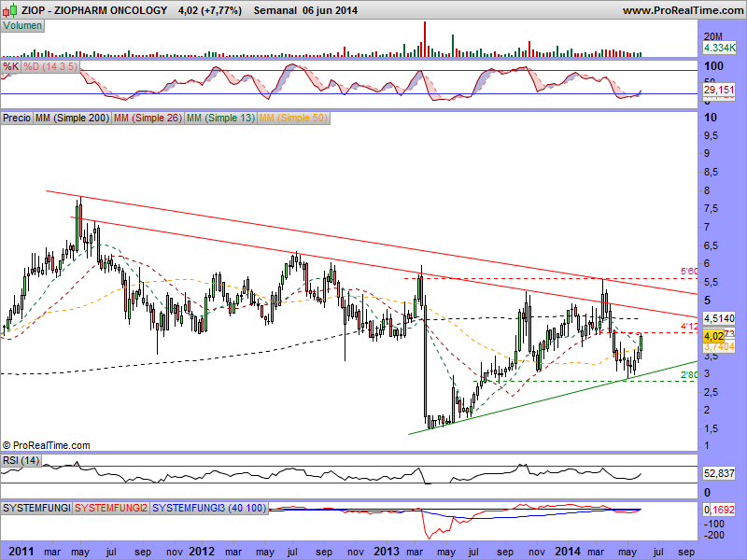
Task: Click the 0,1692 SYSTEMFUNGI value
Action: [719, 510]
